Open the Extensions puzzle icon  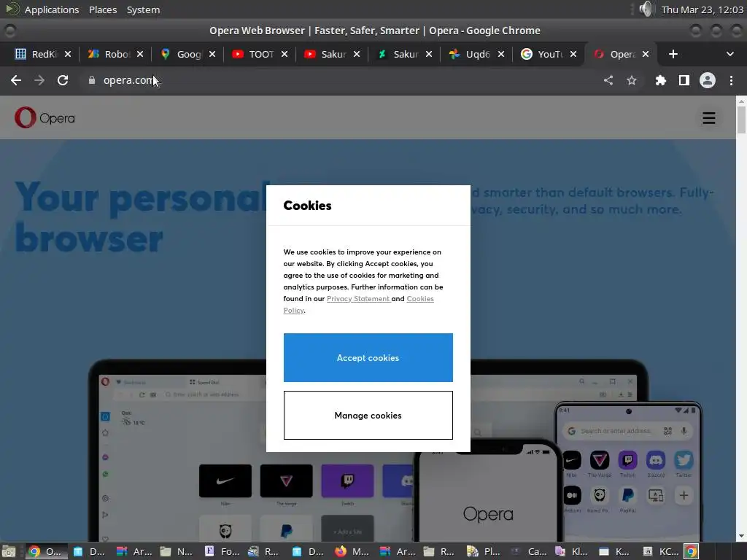(x=660, y=80)
